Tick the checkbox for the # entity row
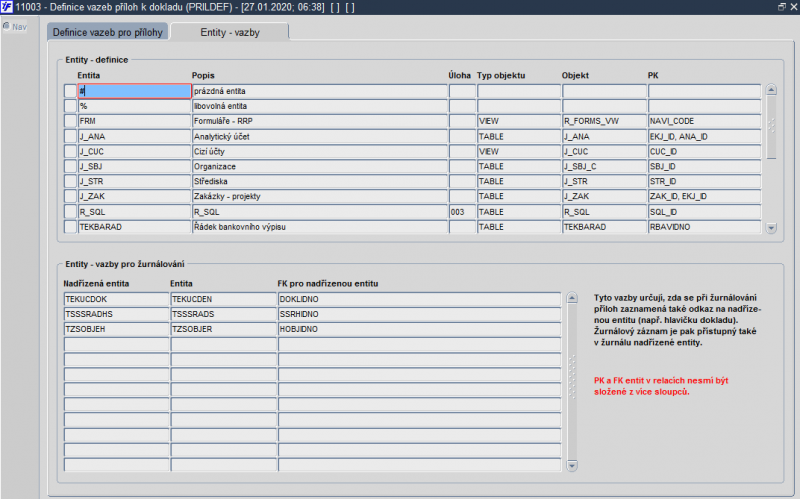The image size is (800, 499). point(70,91)
